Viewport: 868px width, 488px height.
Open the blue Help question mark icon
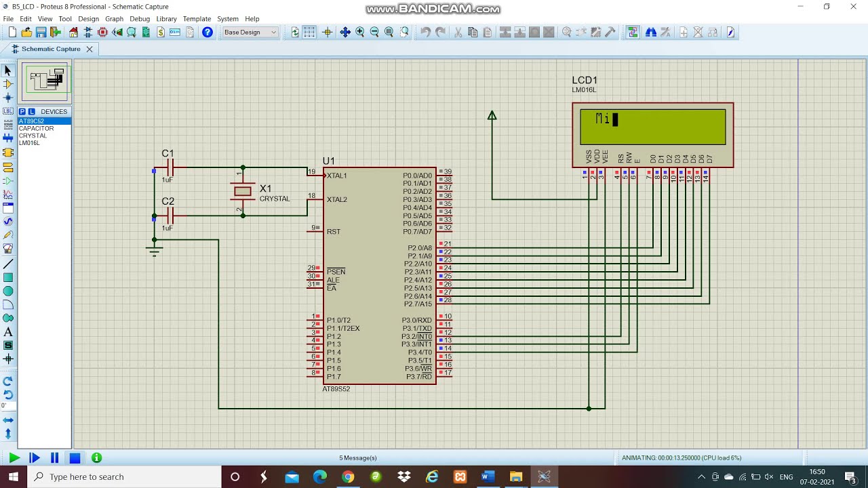tap(208, 32)
